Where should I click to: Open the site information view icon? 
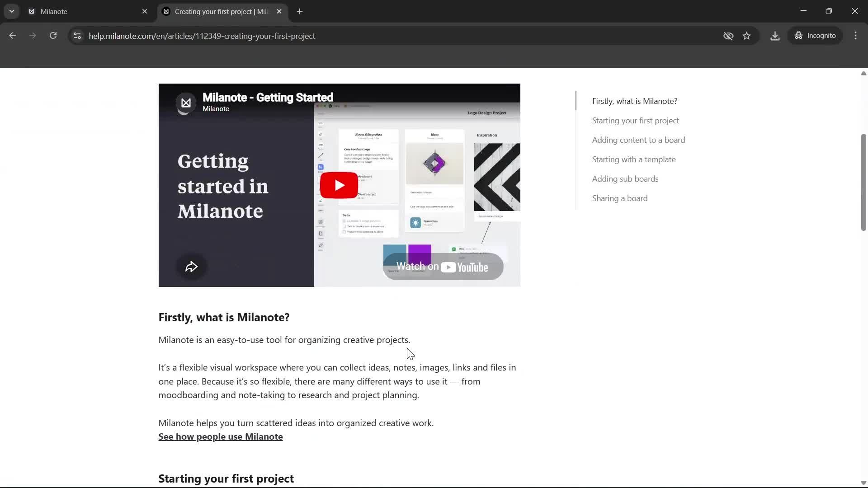point(77,36)
